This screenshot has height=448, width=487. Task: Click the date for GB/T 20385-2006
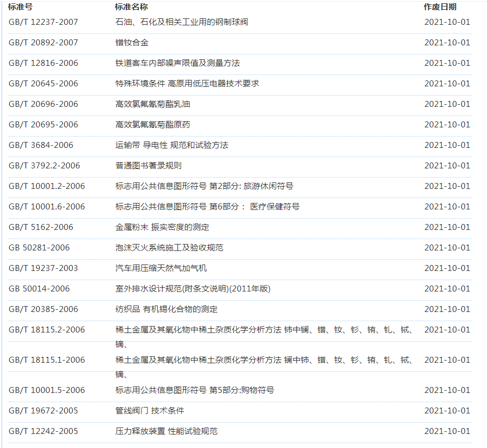point(447,309)
